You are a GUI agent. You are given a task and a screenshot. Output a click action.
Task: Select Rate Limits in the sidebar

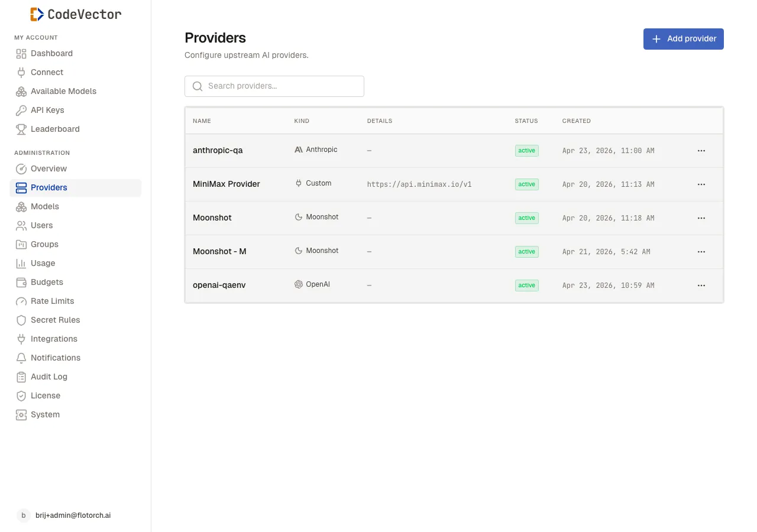(x=76, y=301)
